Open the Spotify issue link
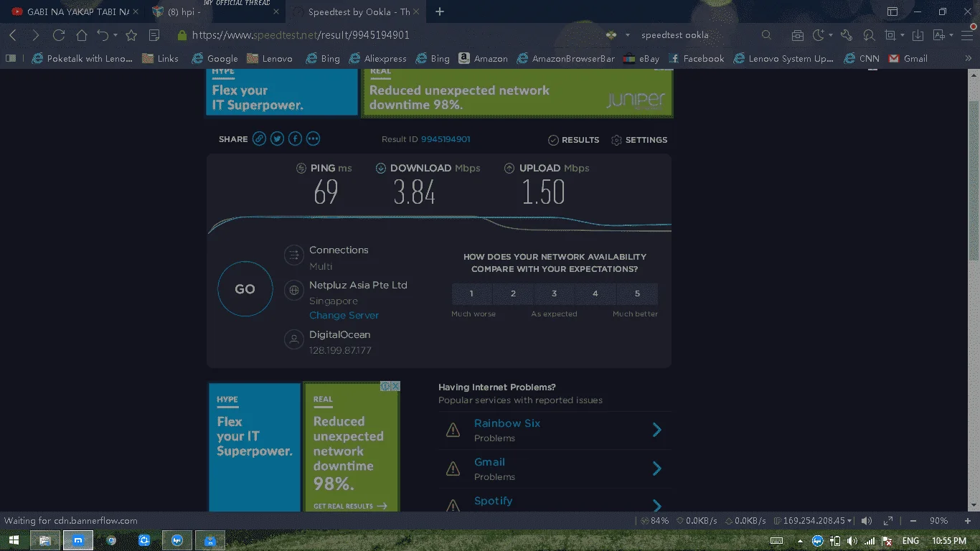The height and width of the screenshot is (551, 980). pos(494,501)
